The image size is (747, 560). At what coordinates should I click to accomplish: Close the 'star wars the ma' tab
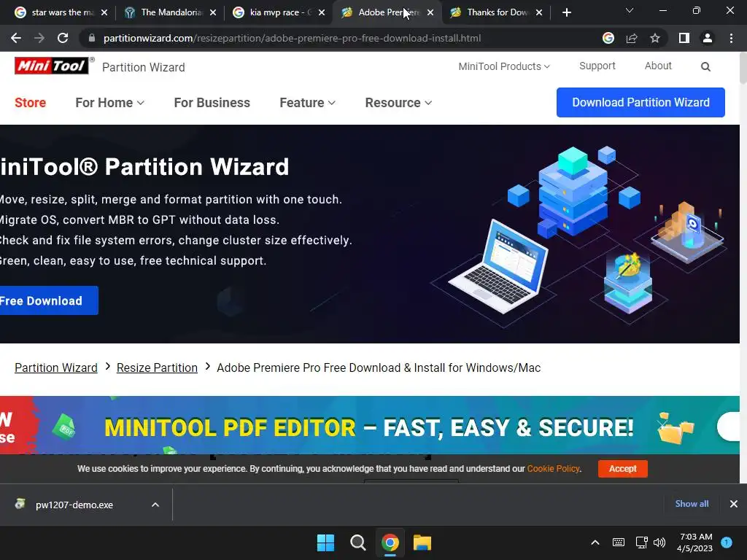click(x=104, y=12)
